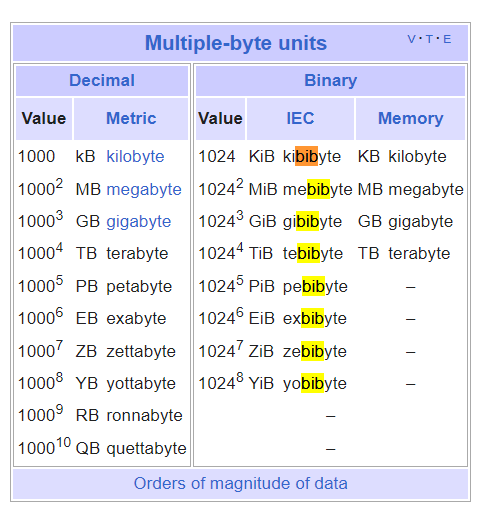
Task: Click the exbibyte IEC entry
Action: click(x=315, y=319)
